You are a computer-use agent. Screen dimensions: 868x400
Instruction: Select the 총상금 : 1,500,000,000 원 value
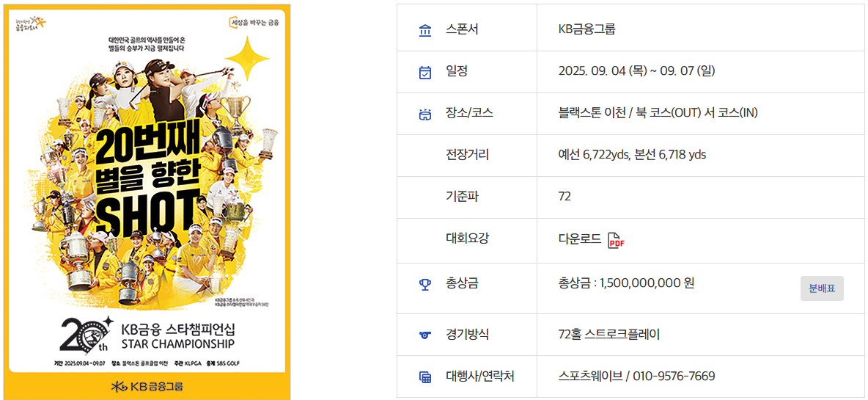pos(627,283)
